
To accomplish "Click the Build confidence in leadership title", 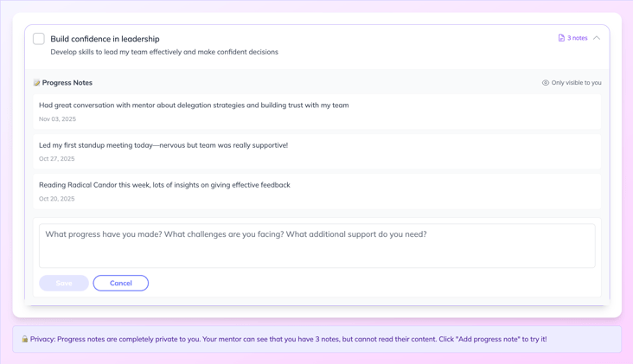I will (105, 39).
